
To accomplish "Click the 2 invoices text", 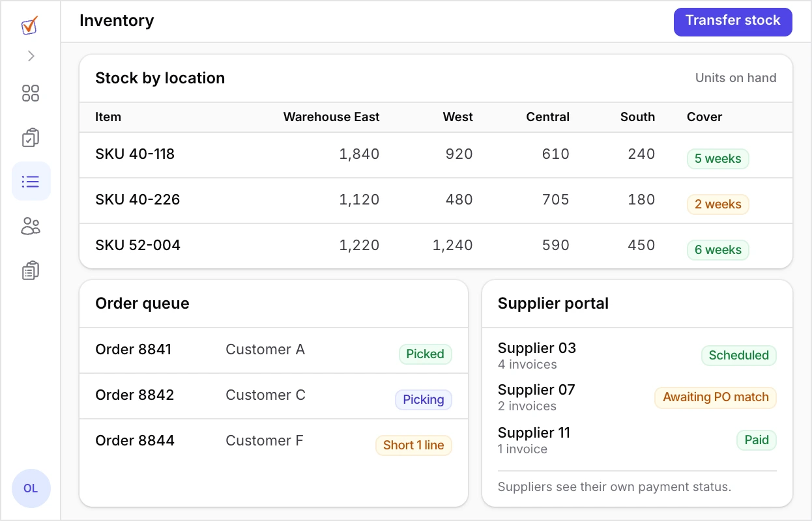I will coord(527,406).
